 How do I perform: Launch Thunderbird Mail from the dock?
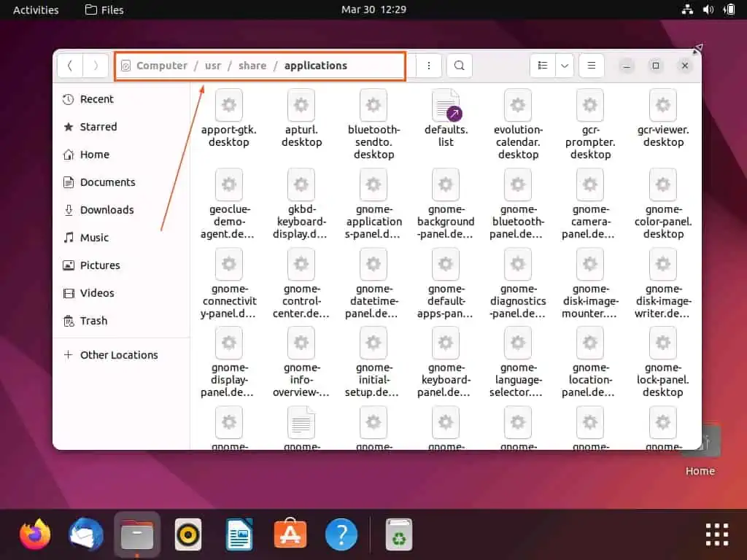pyautogui.click(x=86, y=534)
